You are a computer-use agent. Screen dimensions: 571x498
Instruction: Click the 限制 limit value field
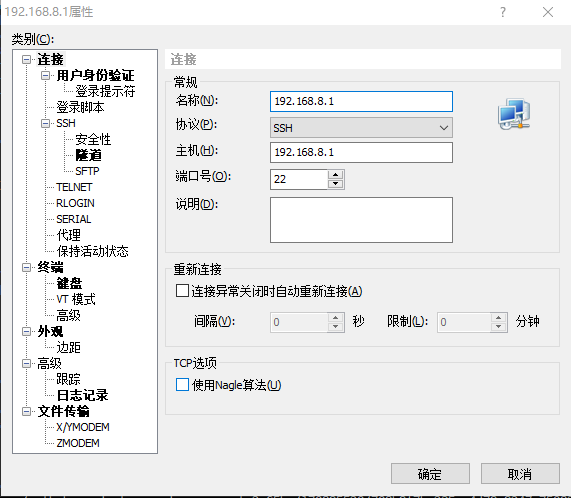point(464,322)
